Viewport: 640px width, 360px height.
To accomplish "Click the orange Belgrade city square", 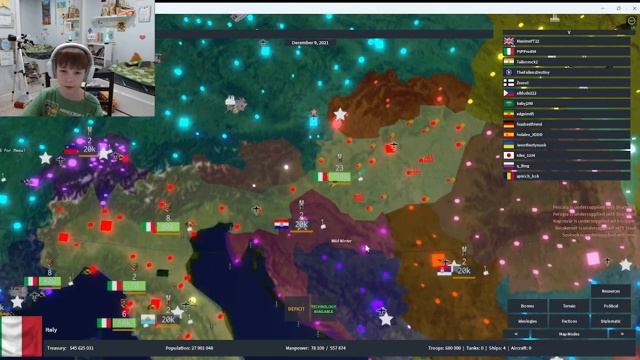I will coord(438,260).
